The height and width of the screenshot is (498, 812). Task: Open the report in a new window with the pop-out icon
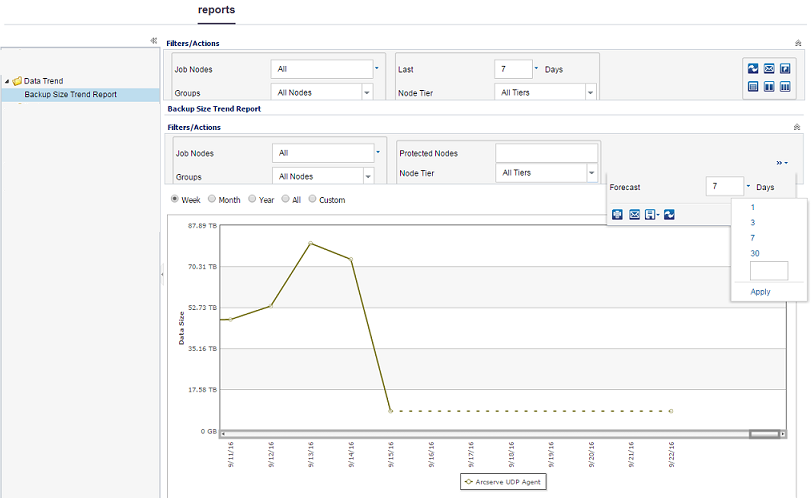pyautogui.click(x=785, y=68)
